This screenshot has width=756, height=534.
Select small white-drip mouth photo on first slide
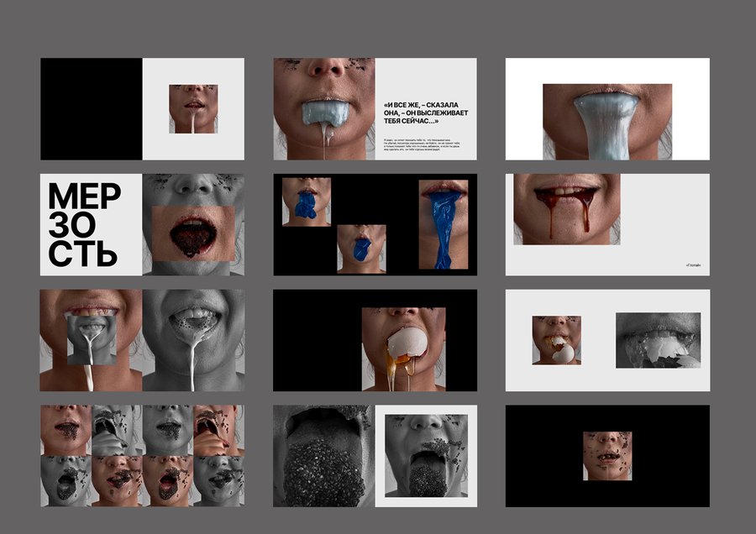click(192, 108)
